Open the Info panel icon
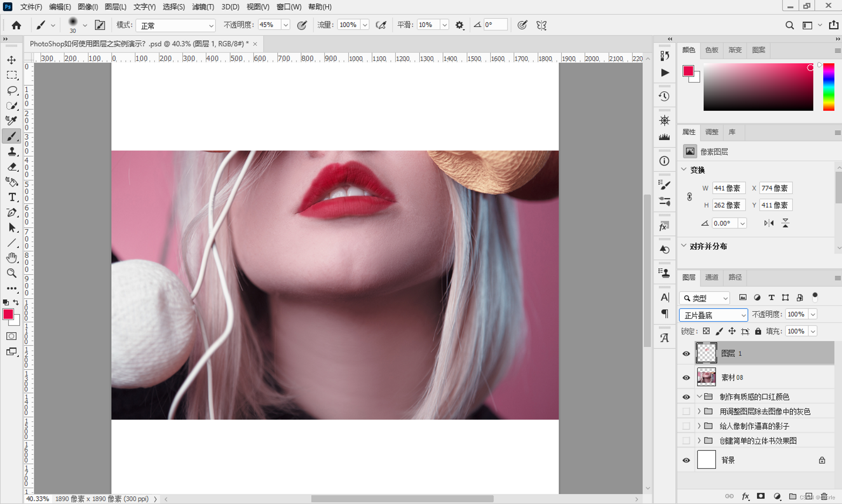 tap(664, 161)
